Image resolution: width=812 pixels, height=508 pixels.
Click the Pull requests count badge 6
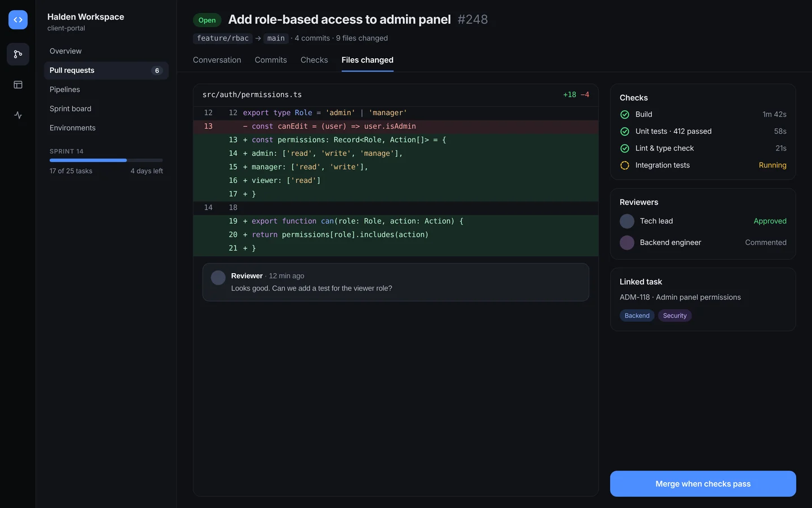[x=157, y=71]
